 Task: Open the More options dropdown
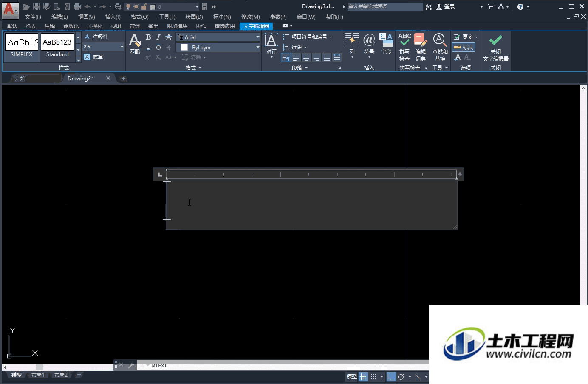[x=466, y=37]
